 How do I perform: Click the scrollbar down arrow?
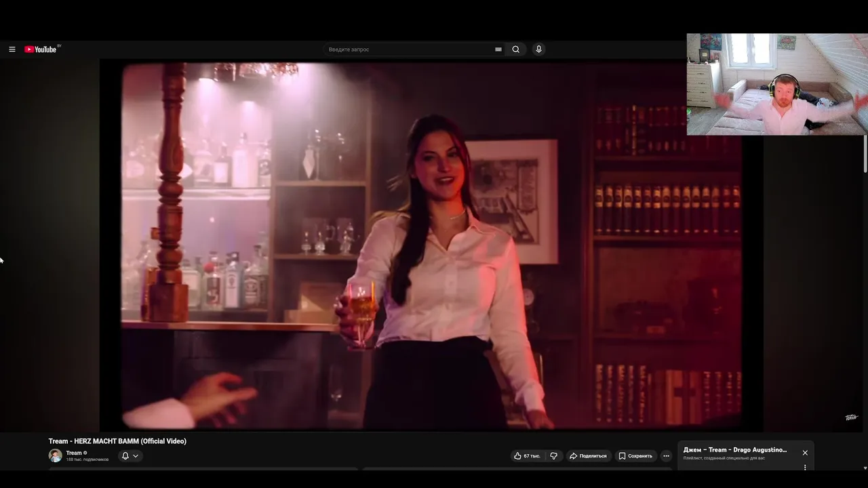(x=865, y=468)
